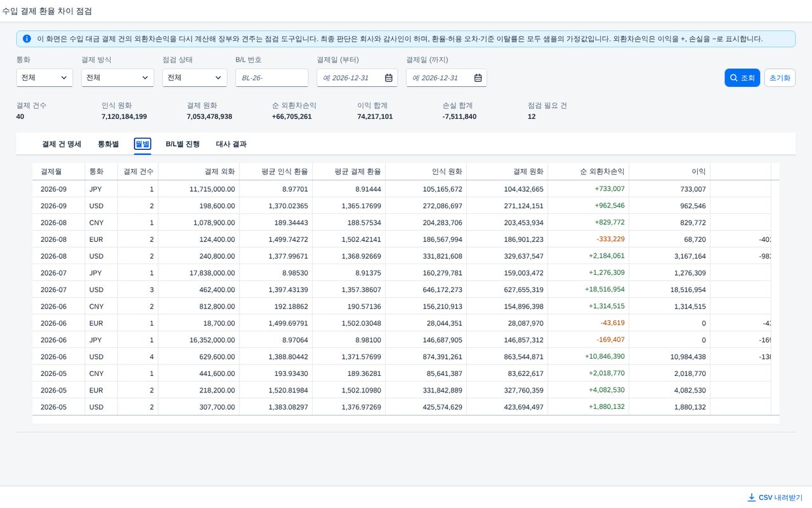The height and width of the screenshot is (508, 812).
Task: Click the 결제 원화 column header
Action: tap(507, 171)
